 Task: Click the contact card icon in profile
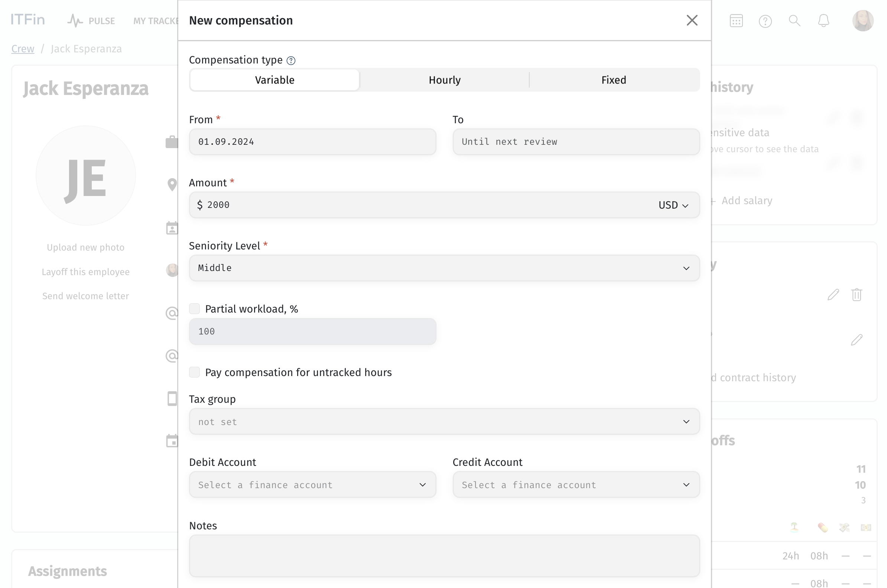172,228
